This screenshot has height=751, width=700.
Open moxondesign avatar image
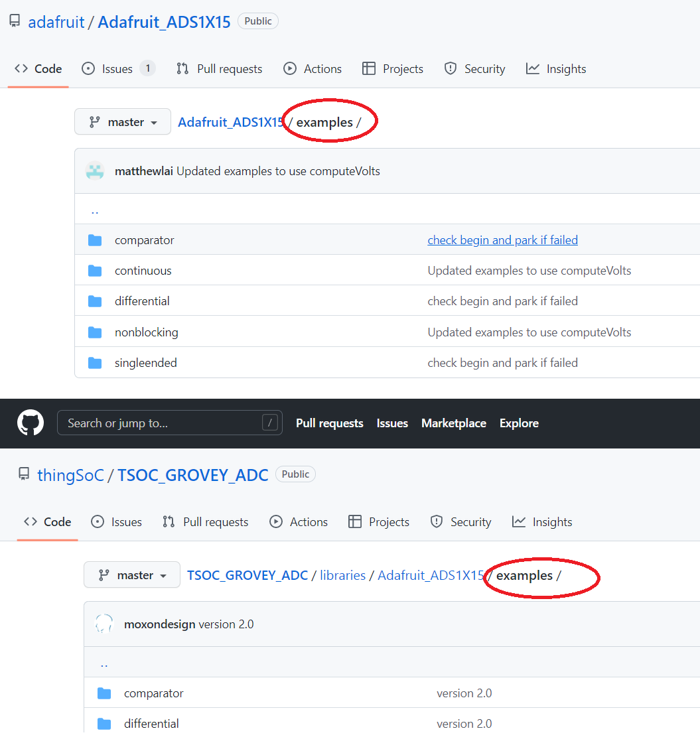[x=104, y=624]
